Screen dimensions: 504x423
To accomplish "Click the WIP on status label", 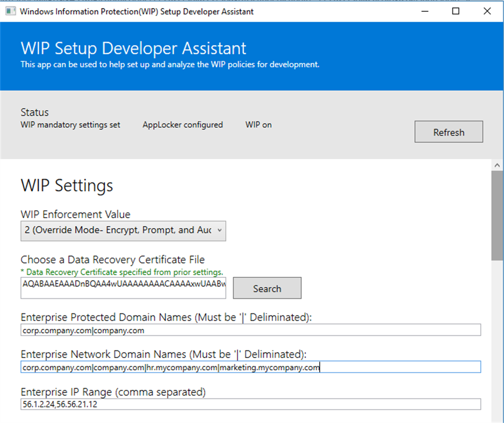I will (x=258, y=124).
